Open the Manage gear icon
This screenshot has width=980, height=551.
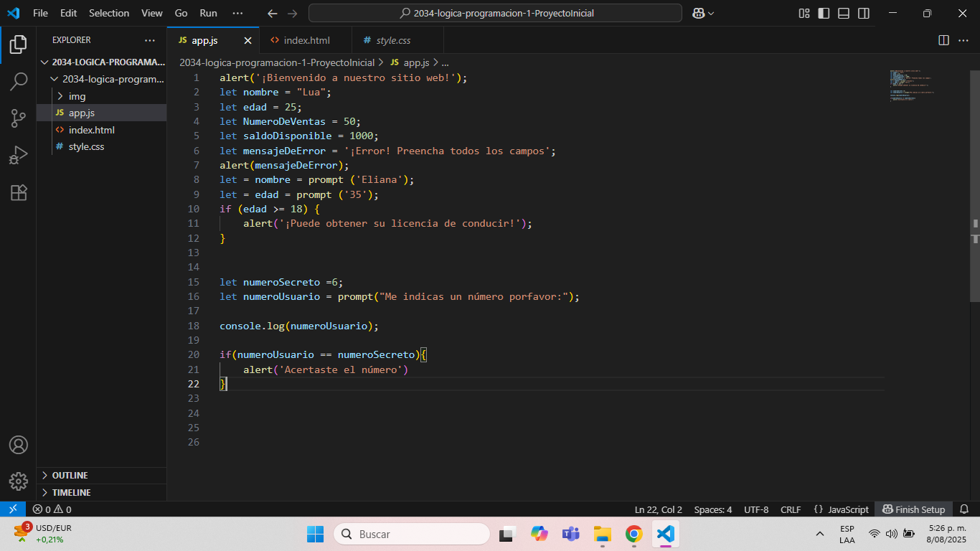(18, 481)
